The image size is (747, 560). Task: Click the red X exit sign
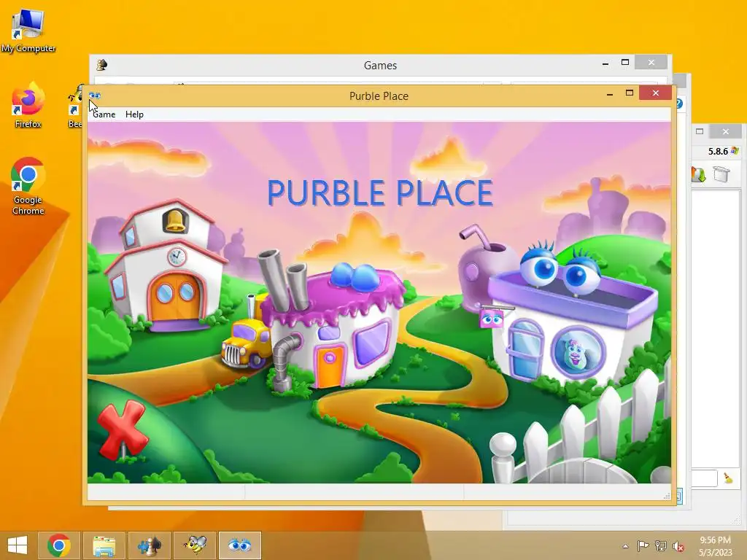[122, 430]
